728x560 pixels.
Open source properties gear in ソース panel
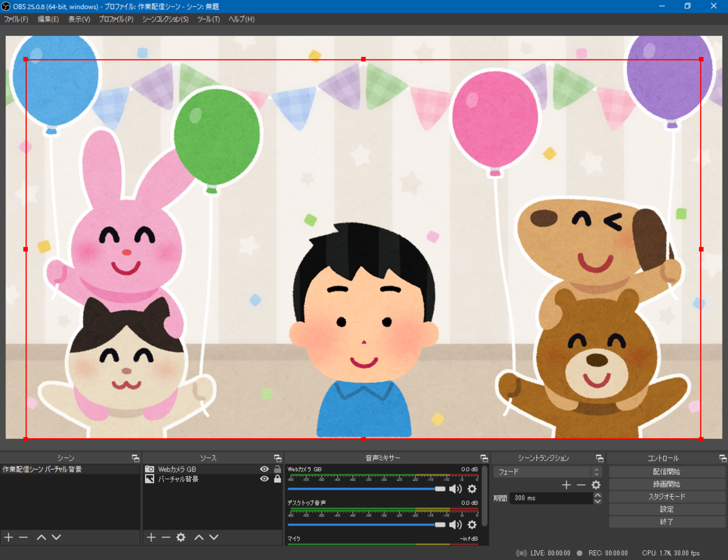click(180, 537)
